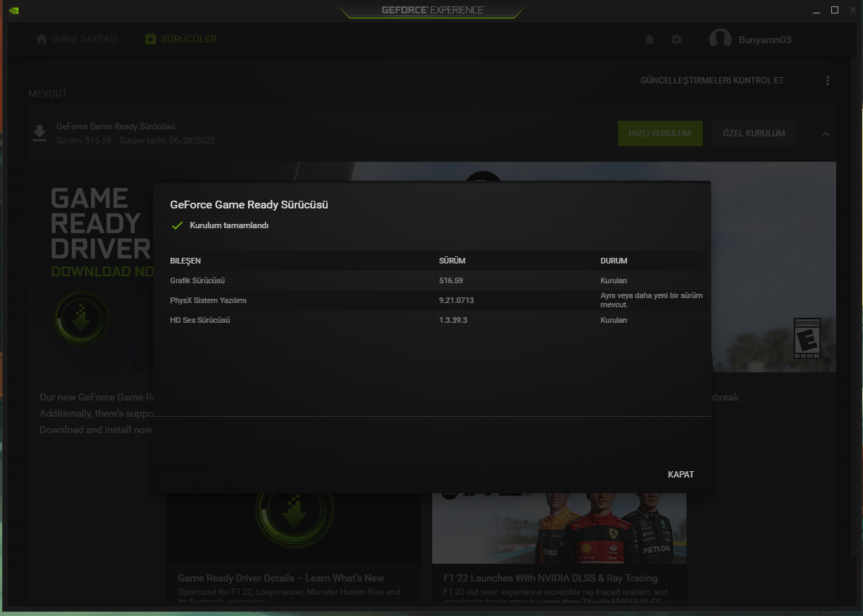Viewport: 863px width, 616px height.
Task: Click the DURUM column header
Action: pos(614,261)
